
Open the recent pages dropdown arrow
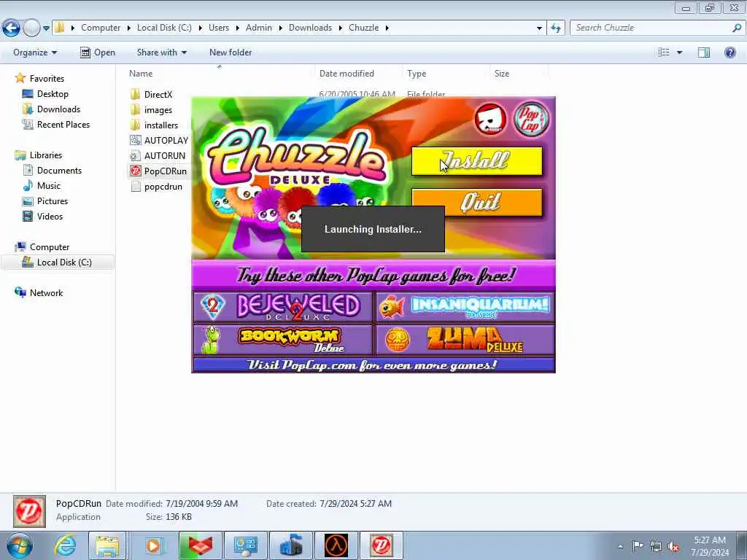click(x=46, y=28)
